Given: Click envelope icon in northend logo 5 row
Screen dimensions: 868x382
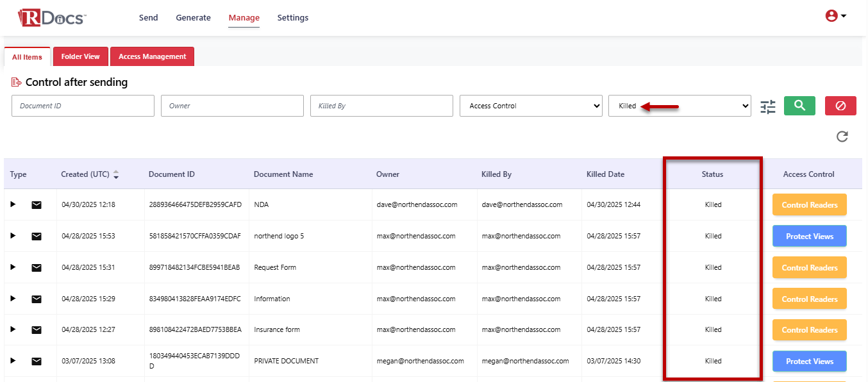Looking at the screenshot, I should (x=37, y=237).
